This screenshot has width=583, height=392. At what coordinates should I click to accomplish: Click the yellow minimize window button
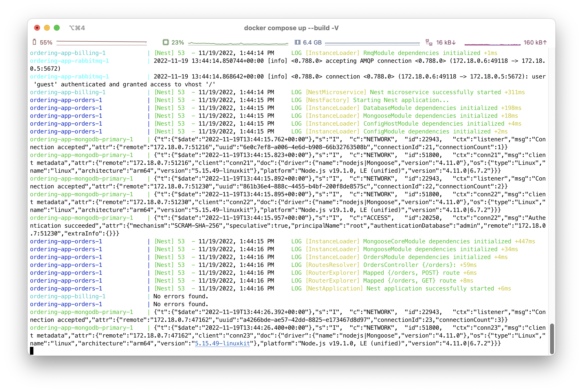[x=47, y=28]
